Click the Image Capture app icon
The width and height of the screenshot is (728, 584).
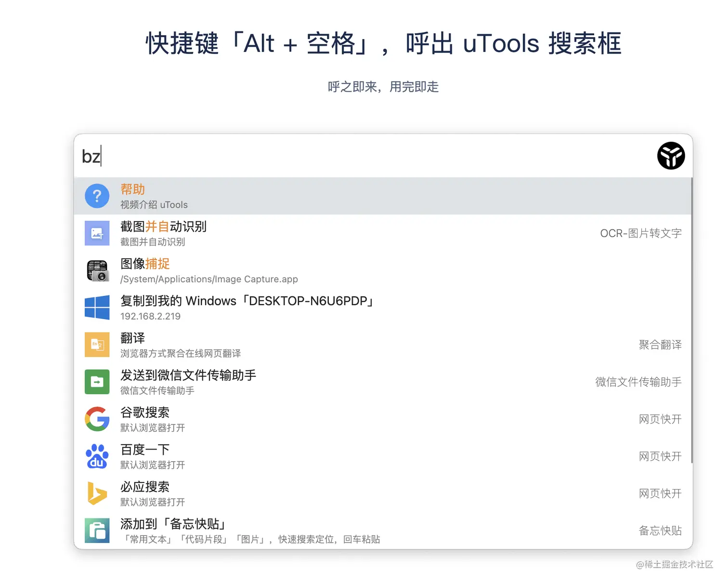tap(97, 270)
